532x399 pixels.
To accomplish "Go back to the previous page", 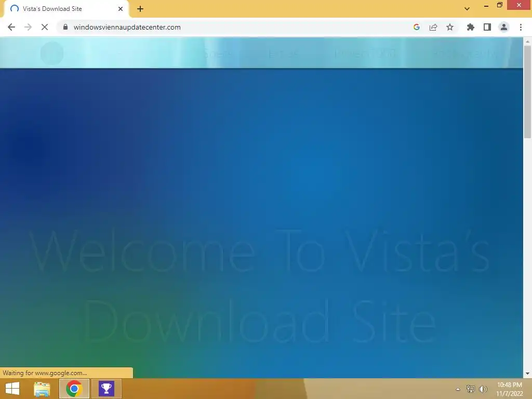I will click(x=11, y=27).
